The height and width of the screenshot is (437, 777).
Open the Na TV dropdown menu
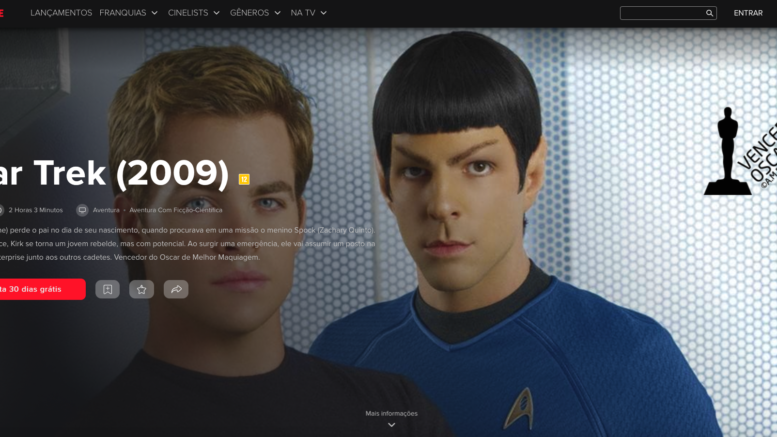tap(309, 13)
